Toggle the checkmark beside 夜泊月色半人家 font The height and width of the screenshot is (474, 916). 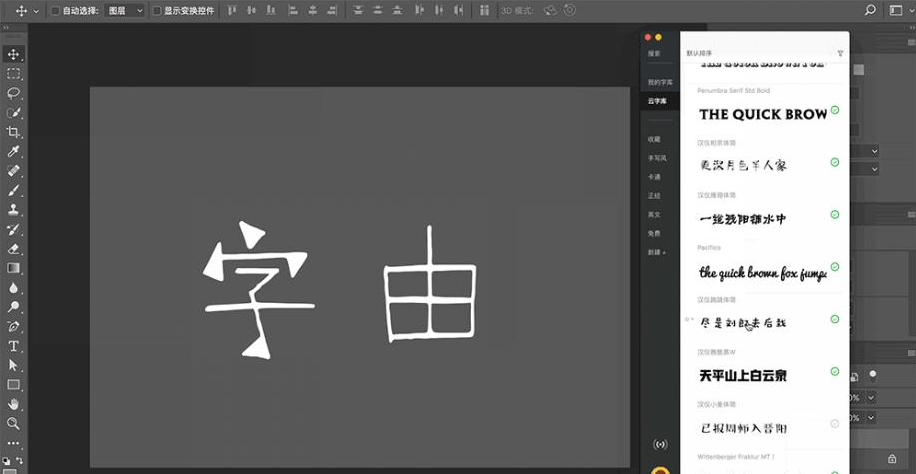click(x=835, y=162)
